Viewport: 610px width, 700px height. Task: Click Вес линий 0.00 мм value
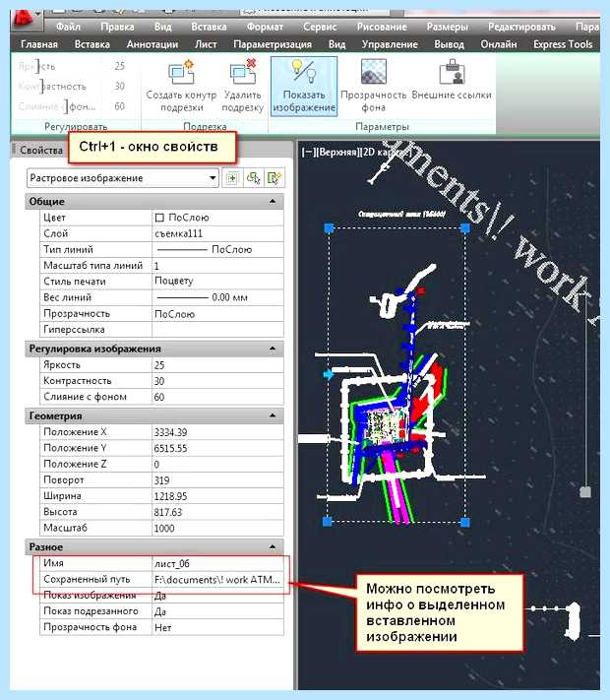217,297
